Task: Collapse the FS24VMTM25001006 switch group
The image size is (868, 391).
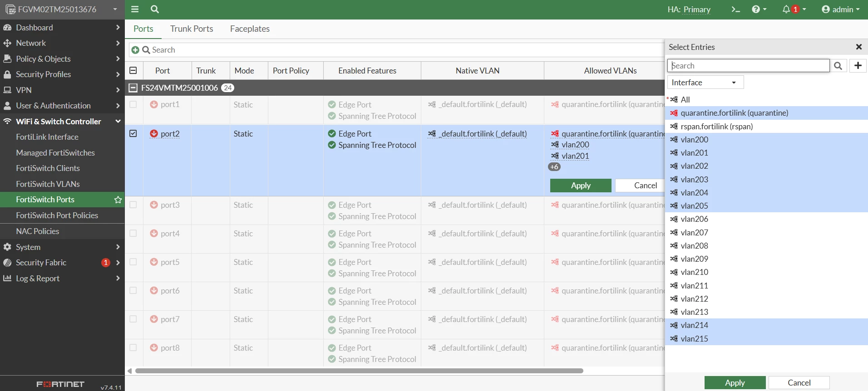Action: click(133, 88)
